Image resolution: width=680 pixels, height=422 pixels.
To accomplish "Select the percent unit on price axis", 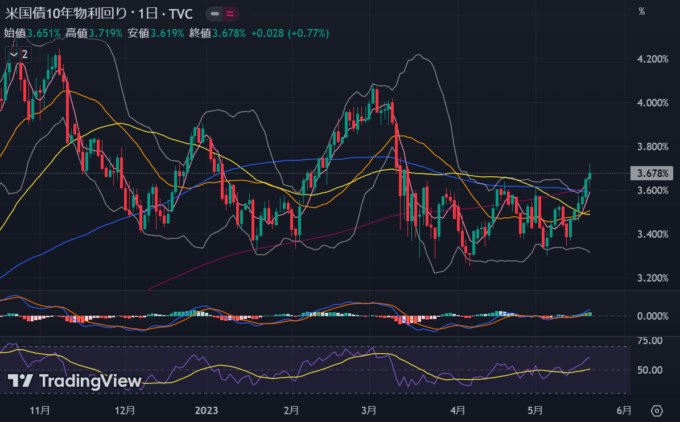I will click(x=640, y=11).
